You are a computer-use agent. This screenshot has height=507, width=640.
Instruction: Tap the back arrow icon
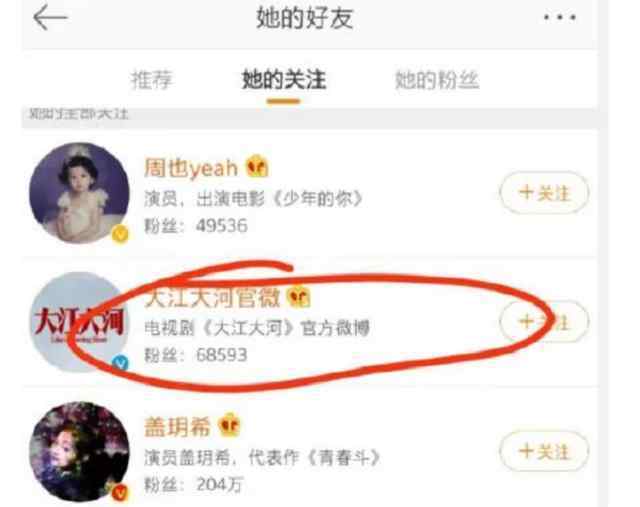tap(50, 18)
